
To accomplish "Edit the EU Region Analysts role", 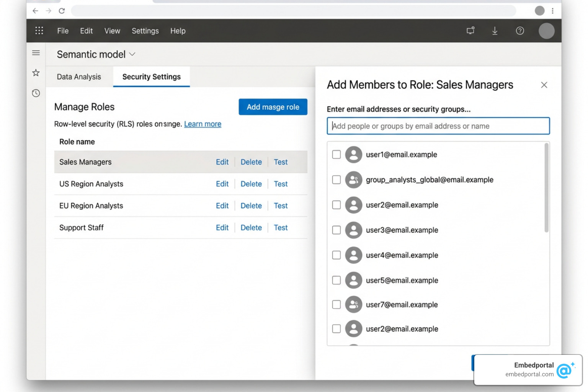I will tap(222, 206).
